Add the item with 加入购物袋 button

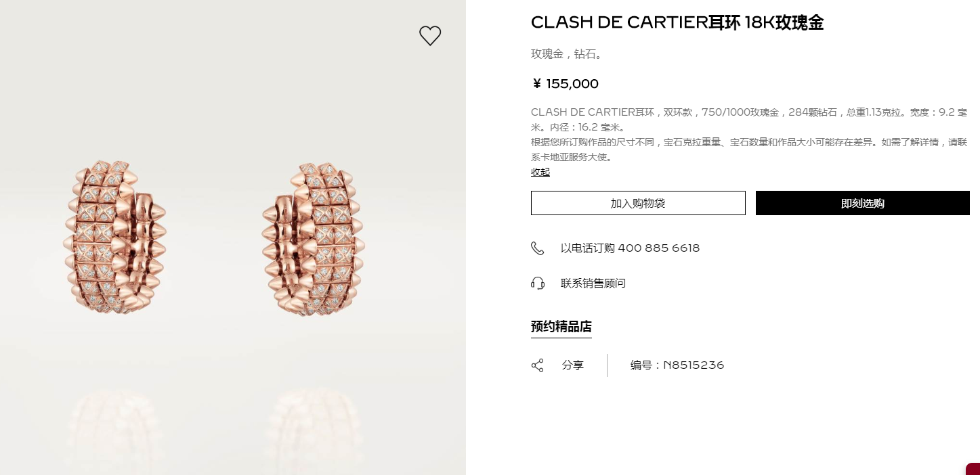(x=638, y=203)
